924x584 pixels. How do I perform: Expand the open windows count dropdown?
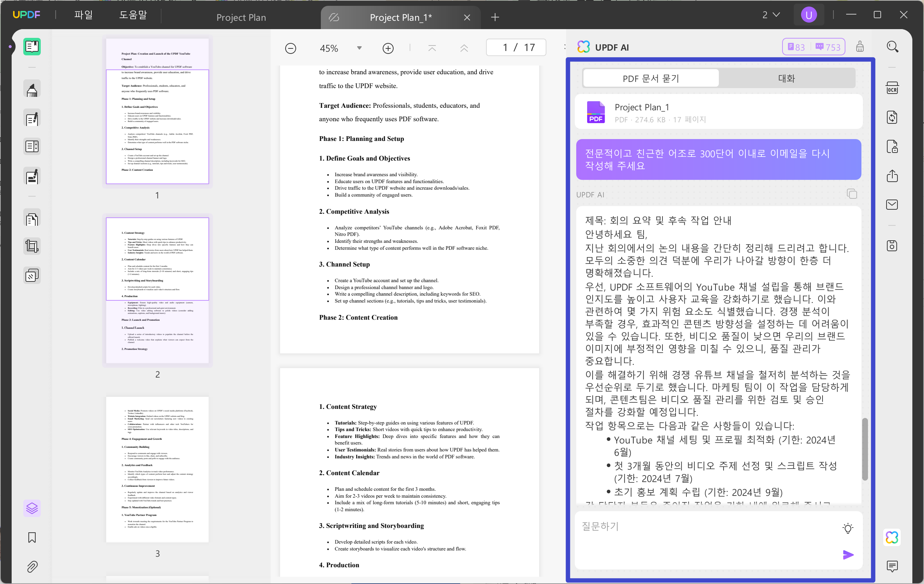(771, 15)
